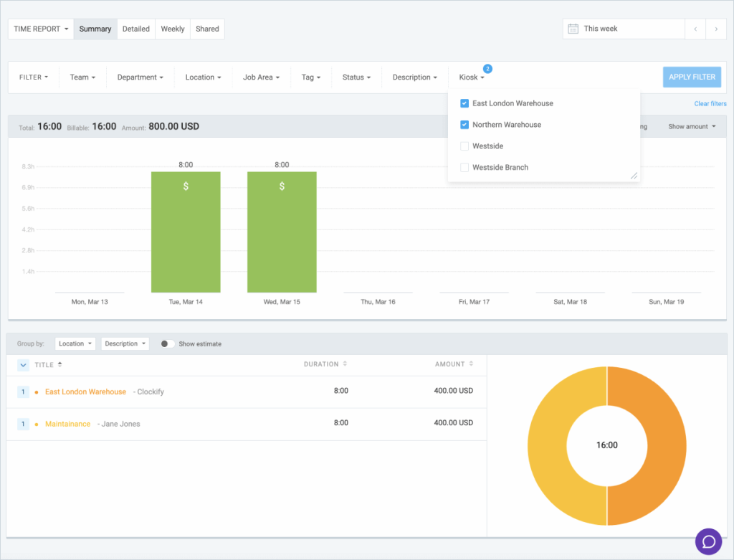Click orange segment of donut chart
The height and width of the screenshot is (560, 734).
(666, 446)
